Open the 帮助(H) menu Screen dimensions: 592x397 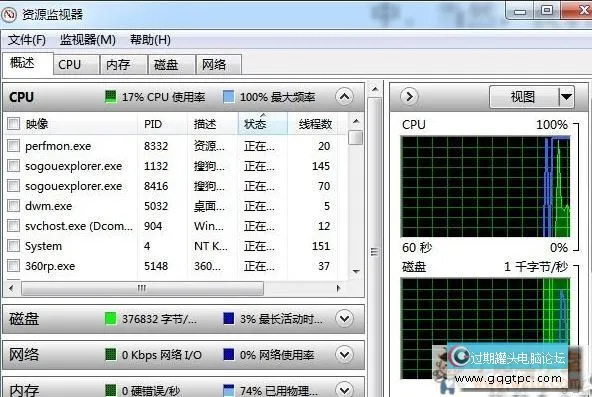pyautogui.click(x=150, y=40)
